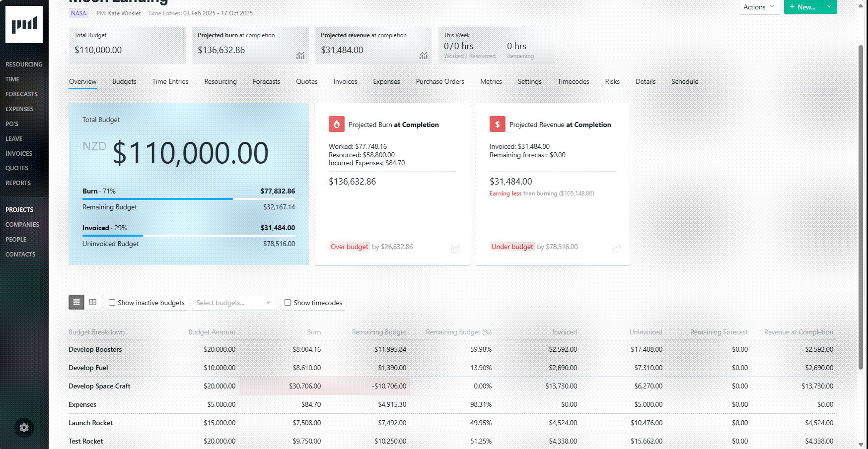
Task: Open chart icon on Projected revenue tile
Action: pyautogui.click(x=423, y=56)
